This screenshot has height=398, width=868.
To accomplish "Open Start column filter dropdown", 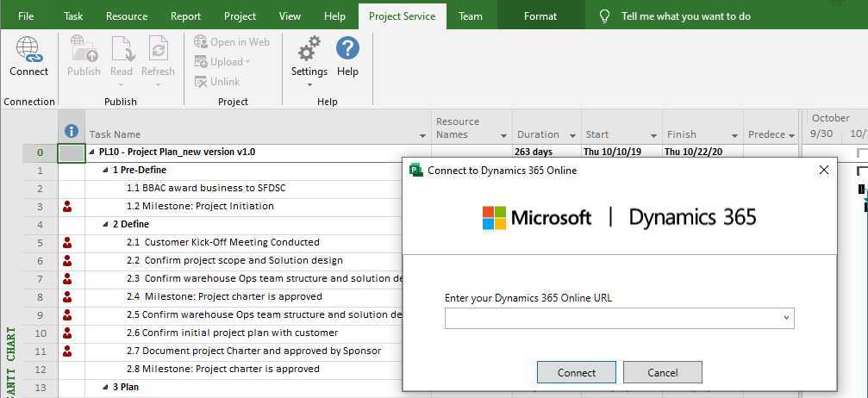I will 653,135.
